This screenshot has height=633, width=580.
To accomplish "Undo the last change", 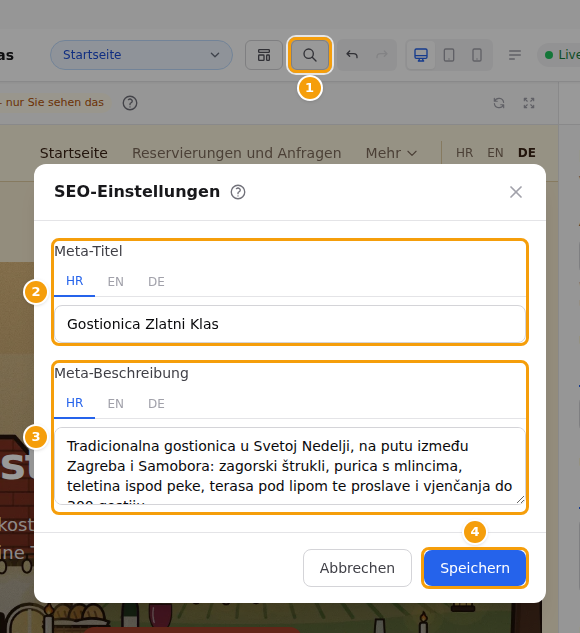I will click(x=352, y=55).
